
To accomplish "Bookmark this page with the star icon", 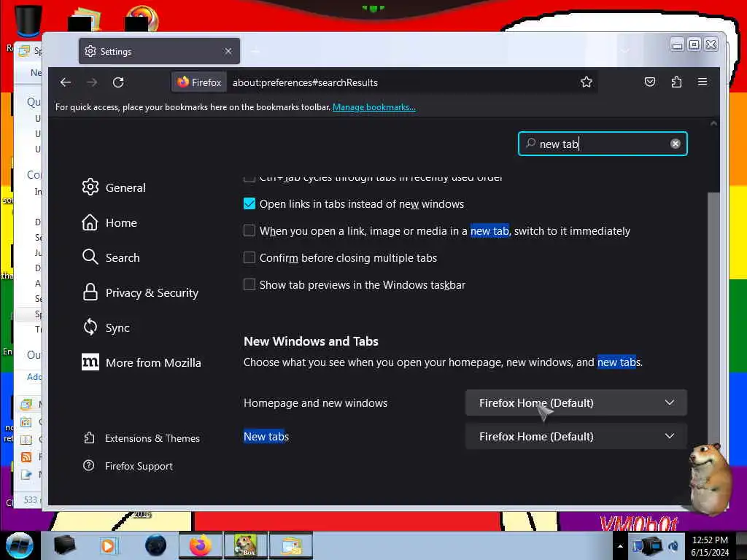I will [587, 82].
